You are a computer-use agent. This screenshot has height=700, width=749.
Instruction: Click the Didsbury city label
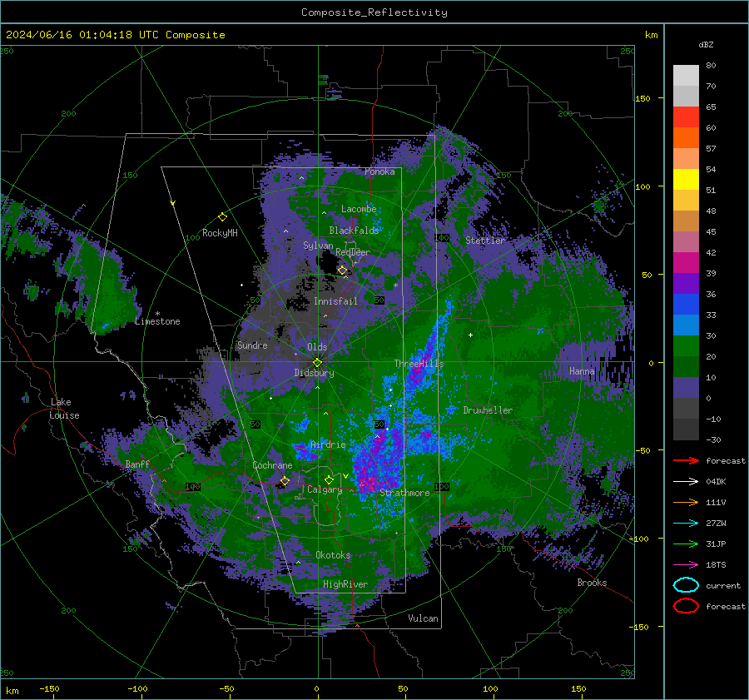click(x=314, y=373)
